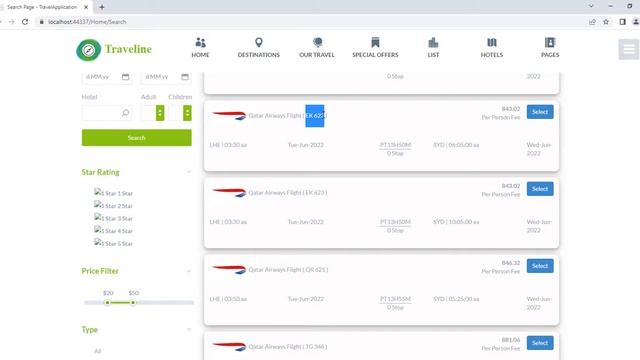640x360 pixels.
Task: Click the 'LHE | 03:50' departure time
Action: 228,299
